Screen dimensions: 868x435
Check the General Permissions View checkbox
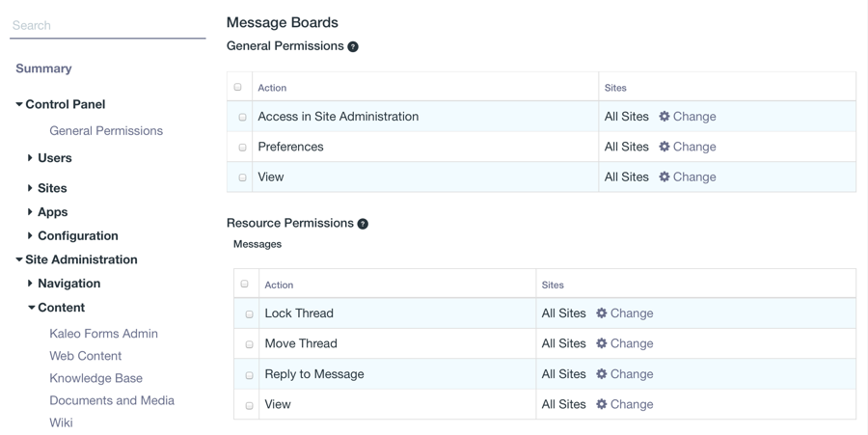point(242,177)
